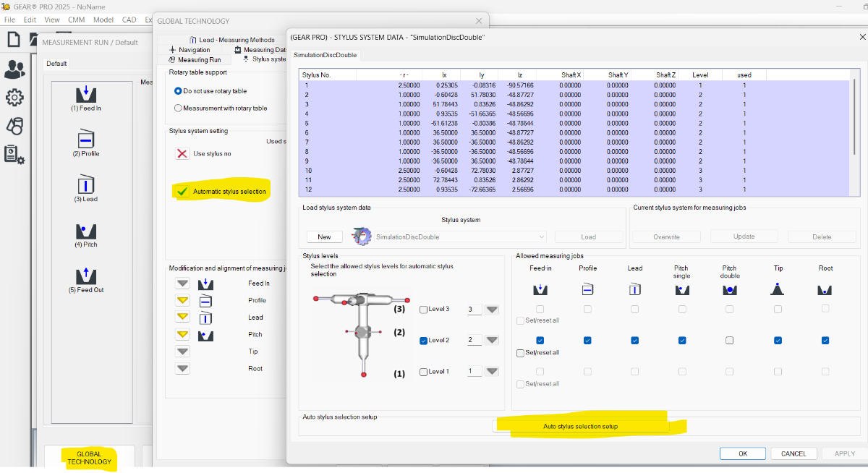Select Measurement with rotary table option
Screen dimensions: 868x473
(x=178, y=108)
